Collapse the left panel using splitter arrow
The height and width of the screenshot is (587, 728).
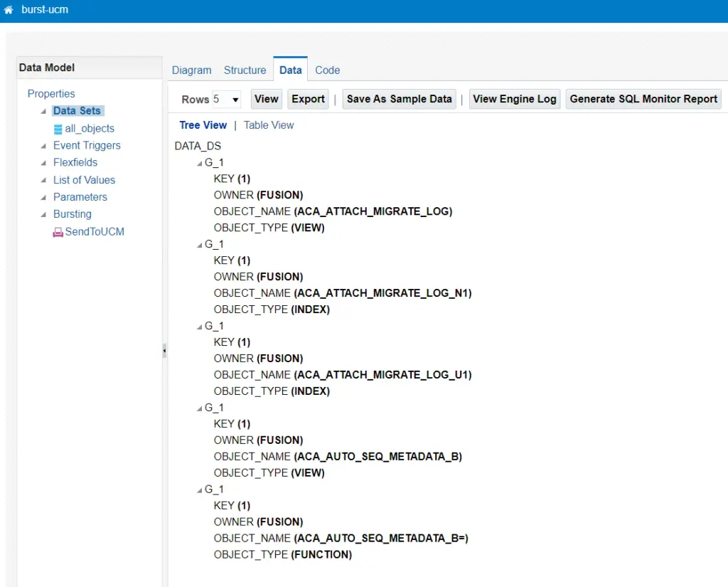(164, 351)
